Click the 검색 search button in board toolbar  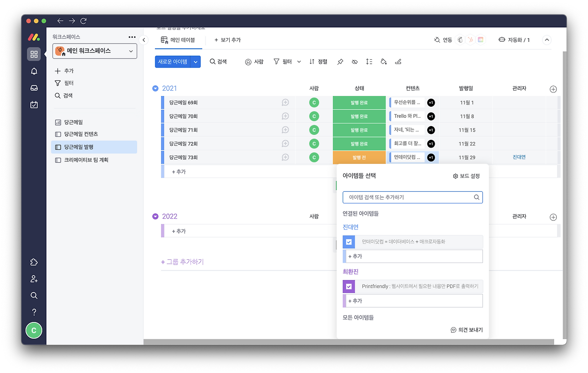(218, 62)
